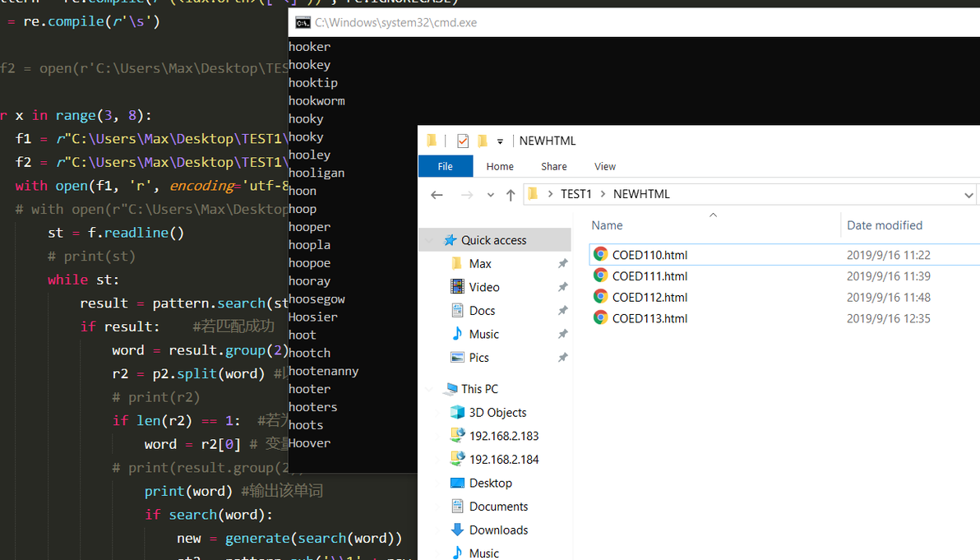Expand the chevron before NEWHTML in address bar
This screenshot has width=980, height=560.
point(603,194)
